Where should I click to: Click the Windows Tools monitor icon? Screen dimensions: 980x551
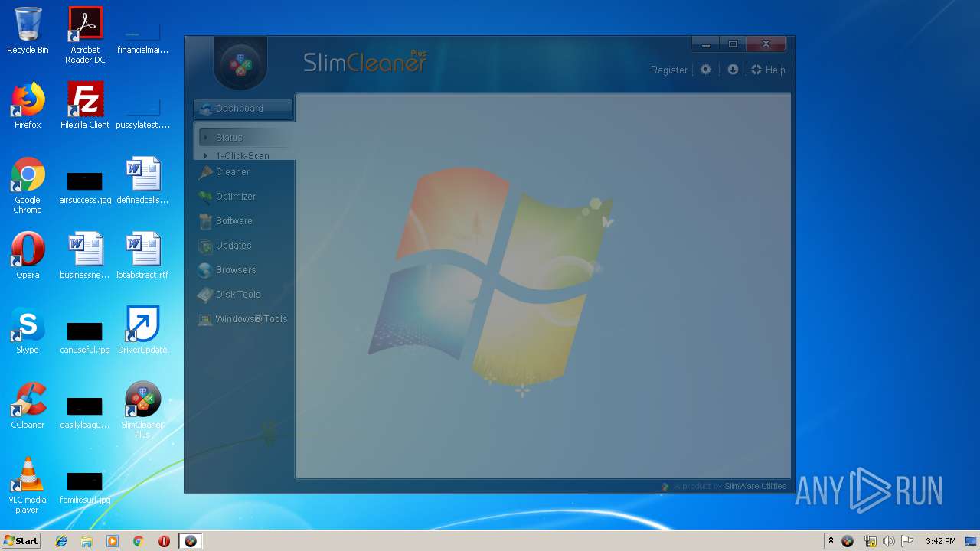click(204, 319)
